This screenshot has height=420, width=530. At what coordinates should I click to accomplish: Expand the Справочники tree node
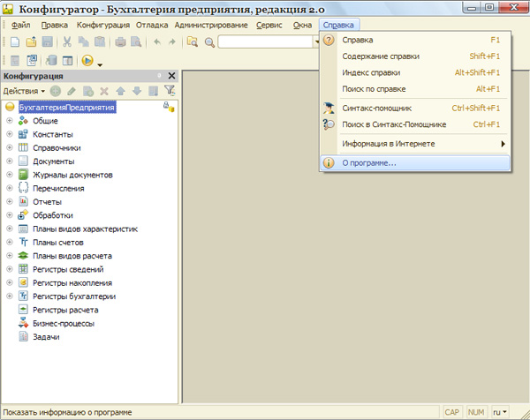(x=10, y=148)
